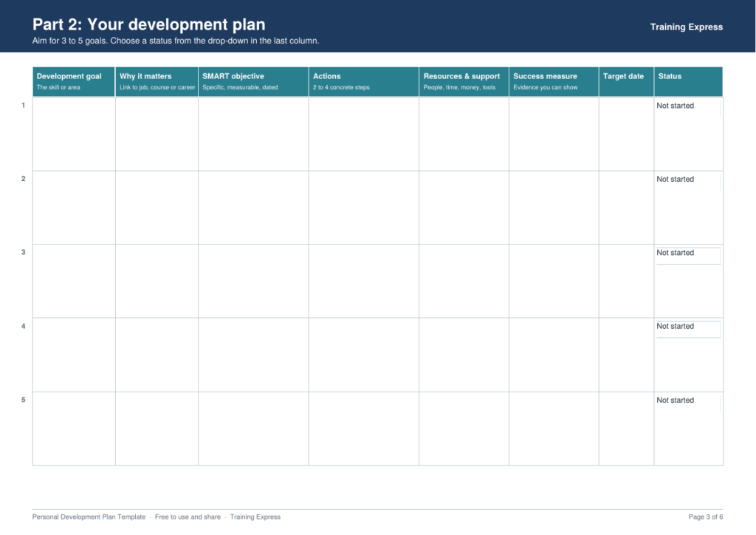This screenshot has height=535, width=756.
Task: Click the "Part 2: Your development plan" heading
Action: tap(148, 24)
